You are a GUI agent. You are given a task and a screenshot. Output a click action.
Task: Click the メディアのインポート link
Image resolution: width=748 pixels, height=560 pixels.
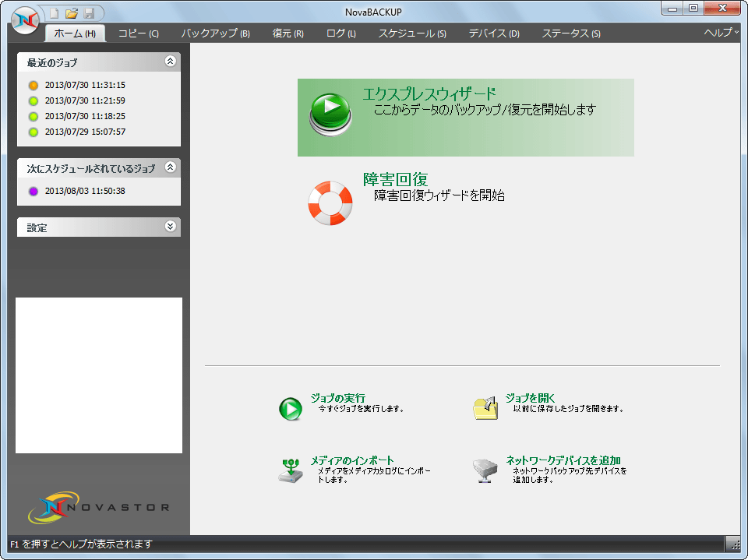coord(352,460)
